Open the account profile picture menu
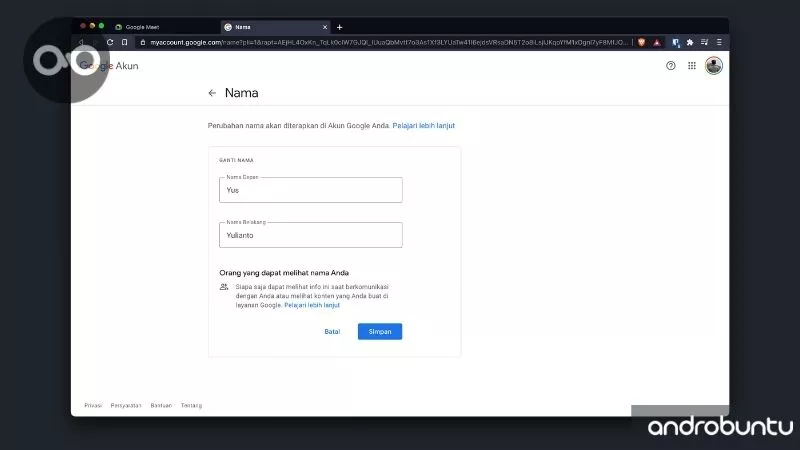 click(x=713, y=65)
